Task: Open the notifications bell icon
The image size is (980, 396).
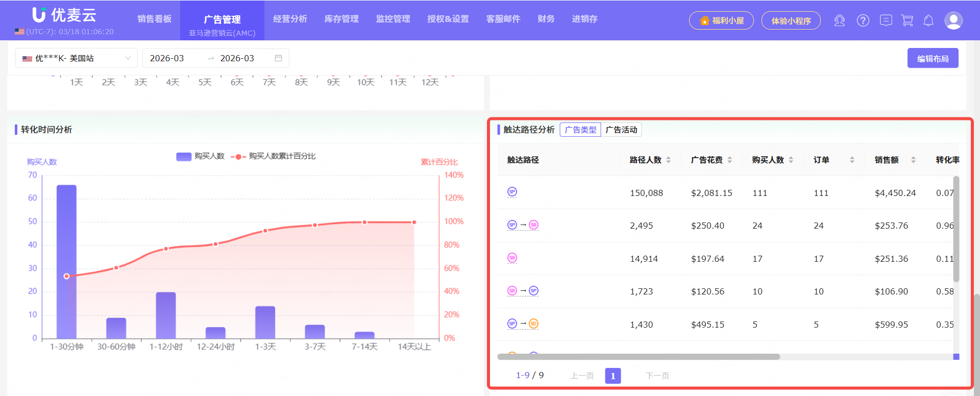Action: (x=928, y=20)
